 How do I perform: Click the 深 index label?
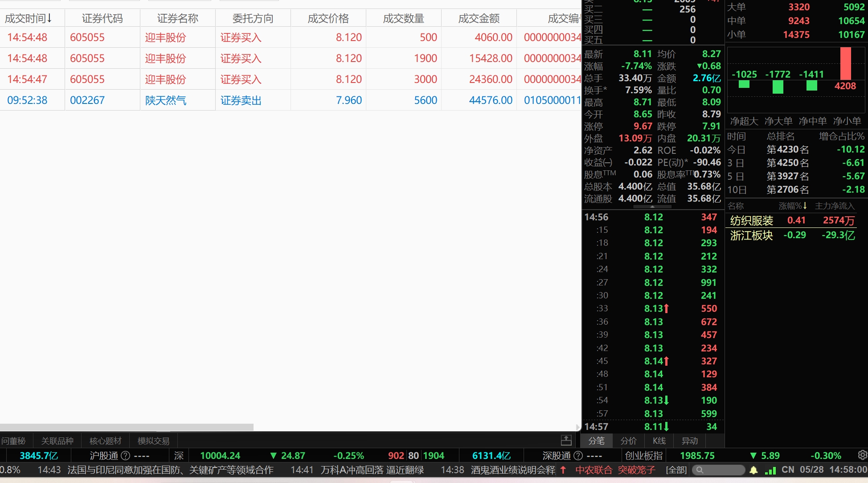point(179,455)
